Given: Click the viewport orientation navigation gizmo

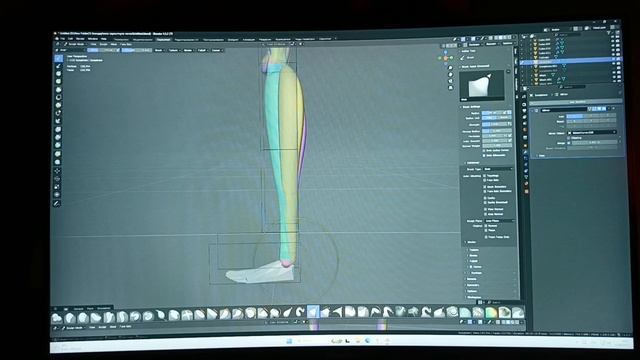Looking at the screenshot, I should point(445,58).
